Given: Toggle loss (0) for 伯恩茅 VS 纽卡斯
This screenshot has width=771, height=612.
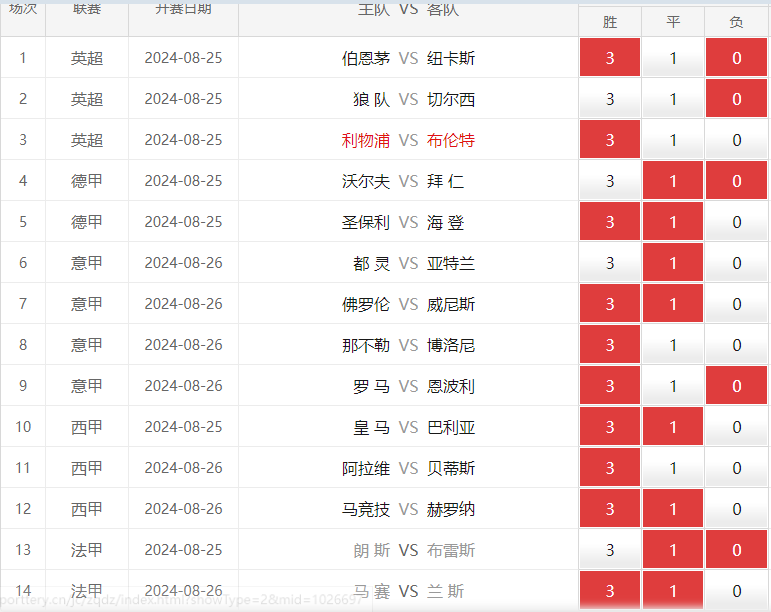Looking at the screenshot, I should (736, 58).
